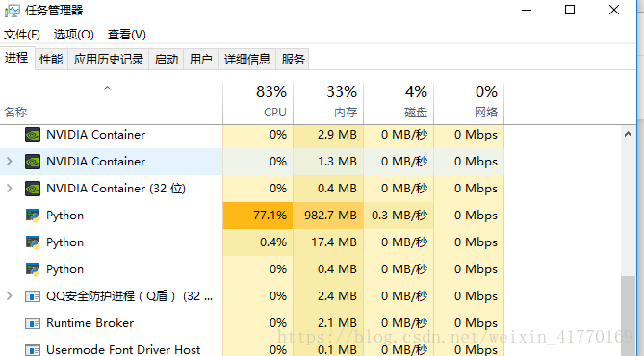Image resolution: width=644 pixels, height=356 pixels.
Task: Click the NVIDIA Container (32 位) icon
Action: click(33, 189)
